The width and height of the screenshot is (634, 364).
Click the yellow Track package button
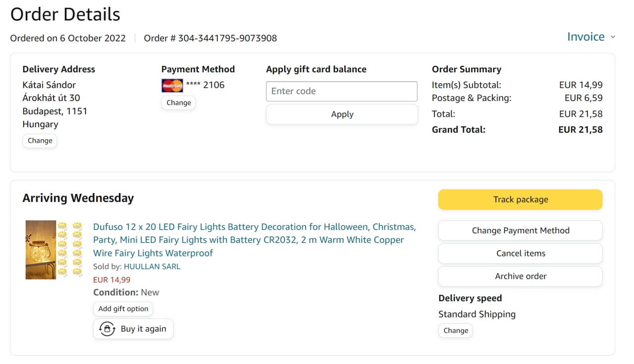point(520,200)
